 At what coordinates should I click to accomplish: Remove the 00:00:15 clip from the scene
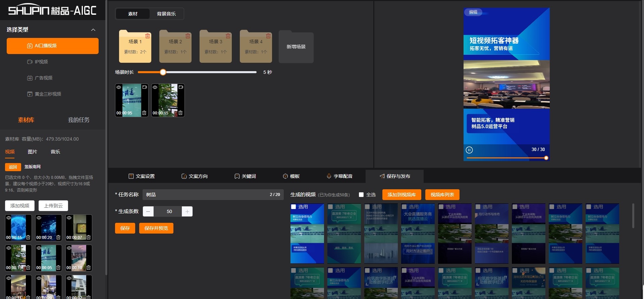coord(180,113)
